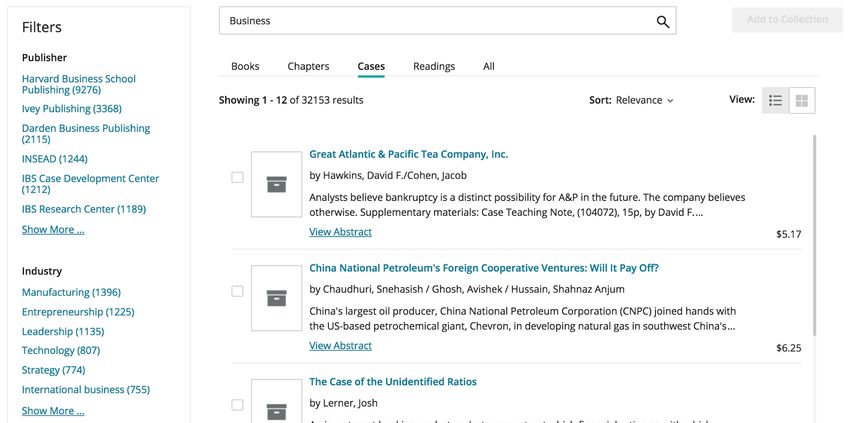
Task: Switch to list view icon
Action: [x=775, y=100]
